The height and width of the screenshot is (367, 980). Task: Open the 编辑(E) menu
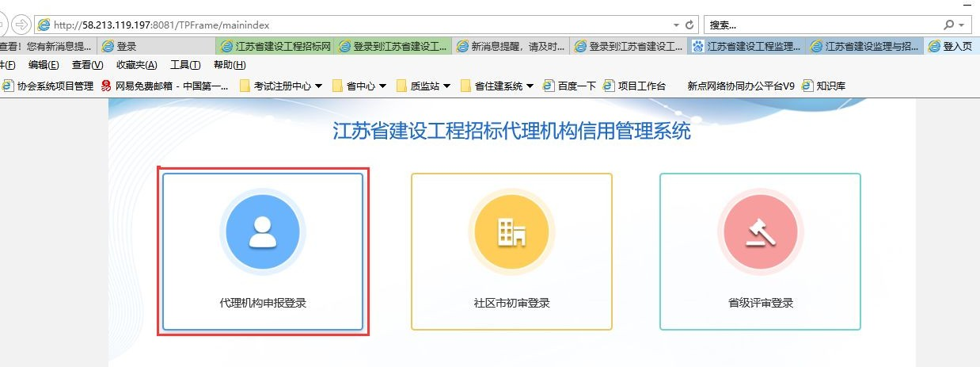(44, 65)
